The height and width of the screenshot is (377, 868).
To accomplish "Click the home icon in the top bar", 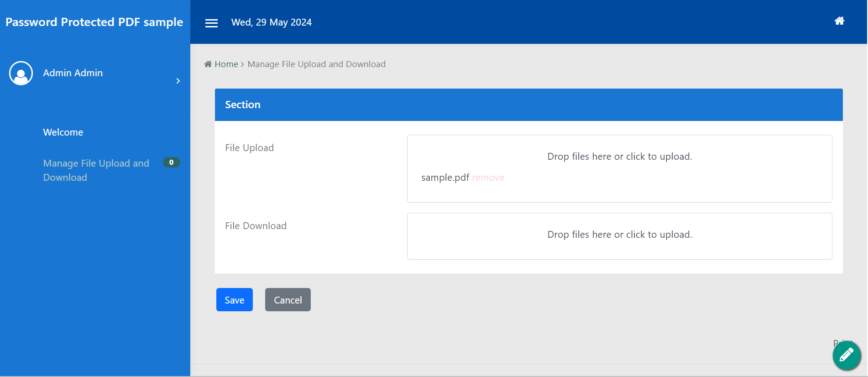I will pos(839,21).
